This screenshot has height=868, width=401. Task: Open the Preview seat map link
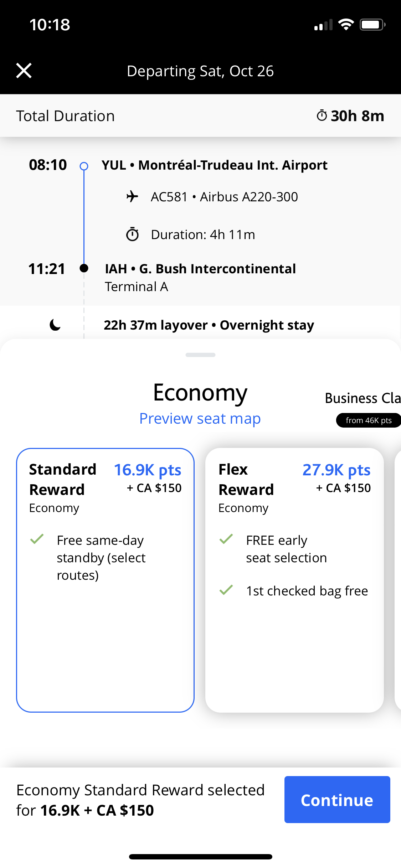point(200,418)
